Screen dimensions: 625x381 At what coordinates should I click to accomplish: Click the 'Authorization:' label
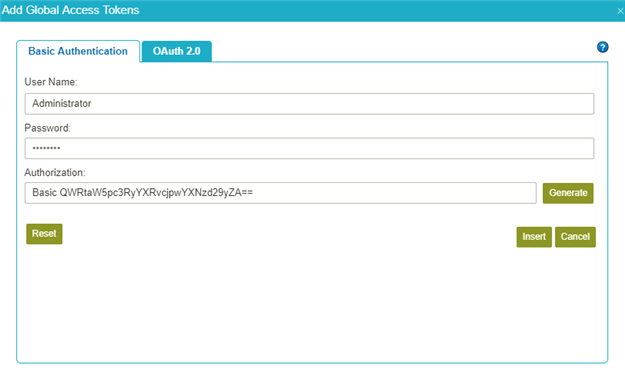pyautogui.click(x=55, y=173)
